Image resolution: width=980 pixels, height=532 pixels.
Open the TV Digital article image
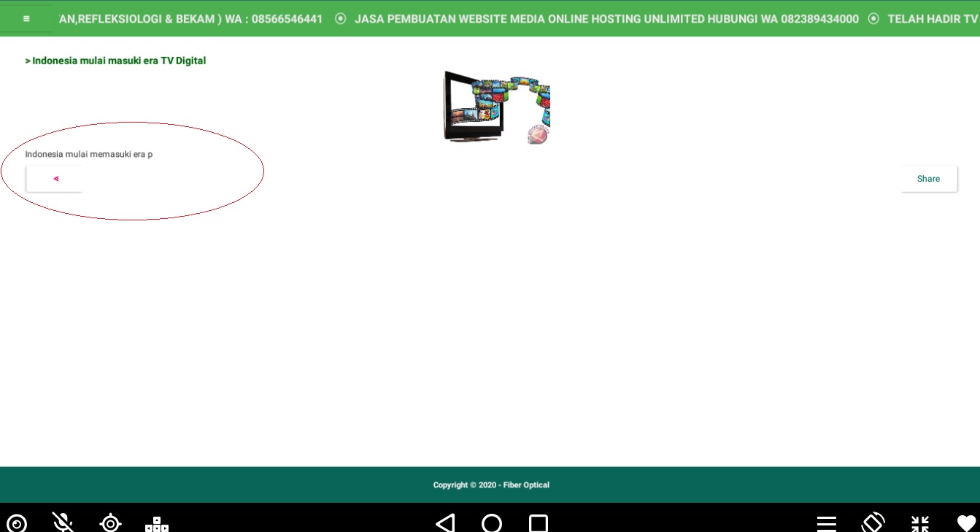point(496,107)
